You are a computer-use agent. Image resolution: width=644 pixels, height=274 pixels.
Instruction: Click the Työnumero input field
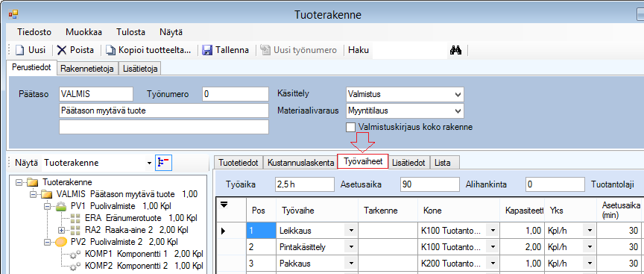pyautogui.click(x=236, y=94)
